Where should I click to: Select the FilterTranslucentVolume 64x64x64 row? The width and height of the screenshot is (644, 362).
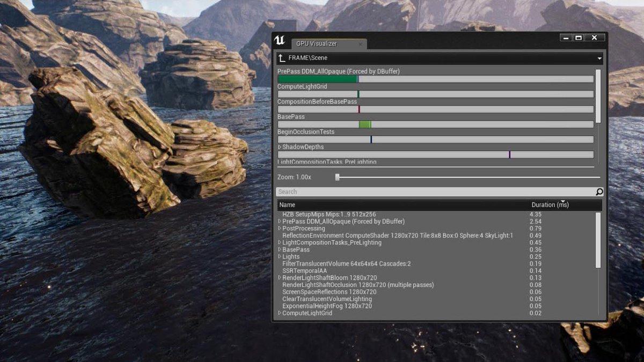coord(436,264)
